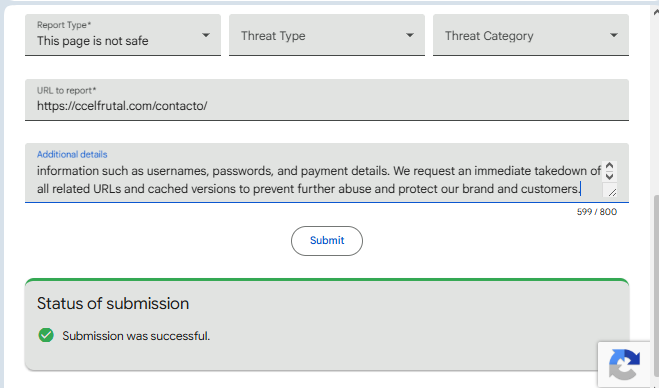Click the Threat Category field label
The width and height of the screenshot is (659, 388).
click(489, 36)
